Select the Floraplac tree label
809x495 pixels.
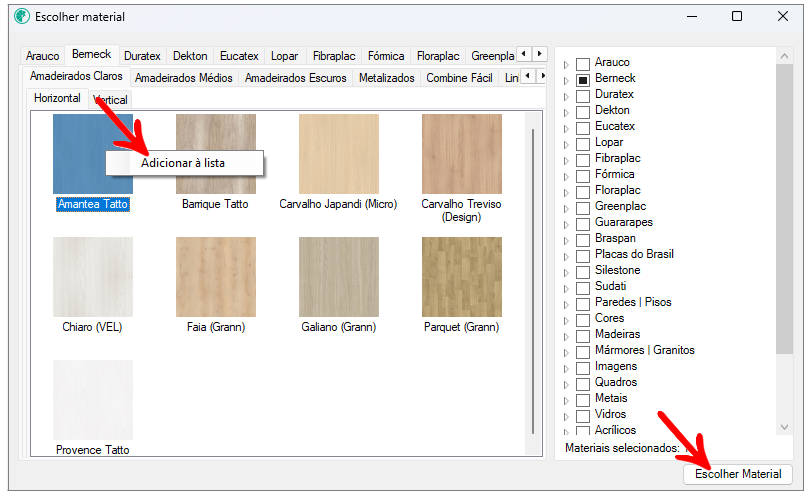pyautogui.click(x=618, y=190)
